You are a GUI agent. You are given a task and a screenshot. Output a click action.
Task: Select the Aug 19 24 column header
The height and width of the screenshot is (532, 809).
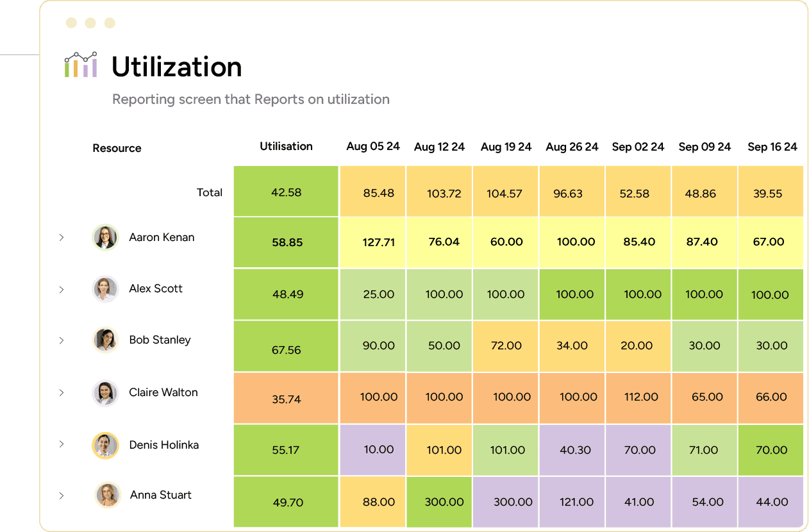point(506,147)
